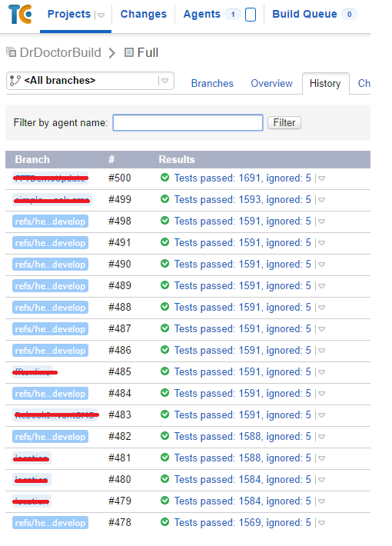Click the branch icon in All branches selector
Image resolution: width=392 pixels, height=546 pixels.
pos(15,81)
